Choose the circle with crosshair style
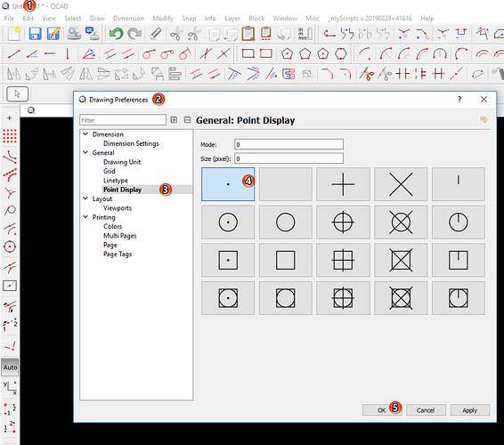 point(343,222)
